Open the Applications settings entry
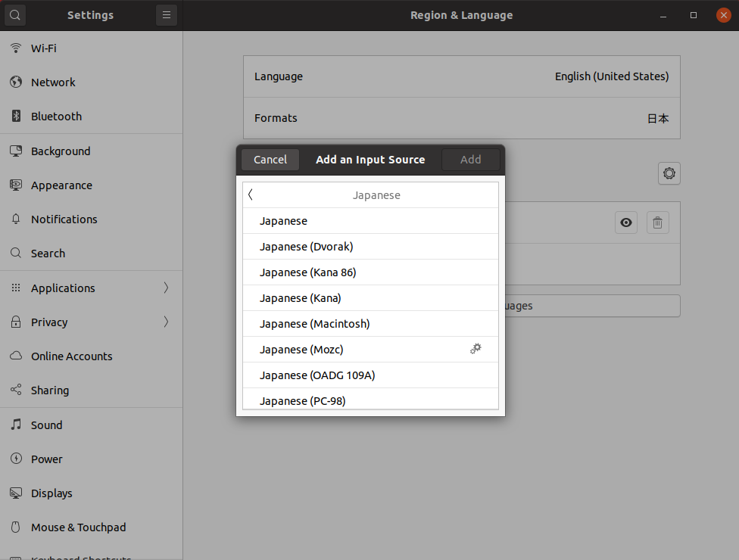This screenshot has width=739, height=560. point(92,288)
